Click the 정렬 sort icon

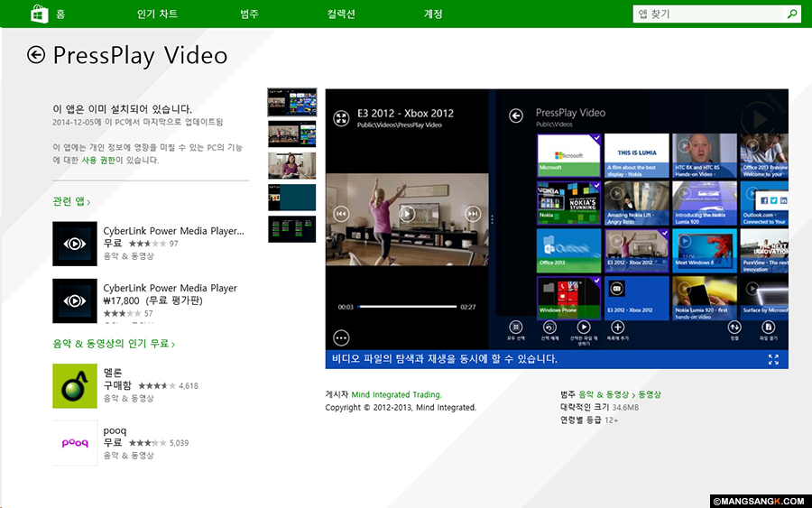pyautogui.click(x=734, y=328)
